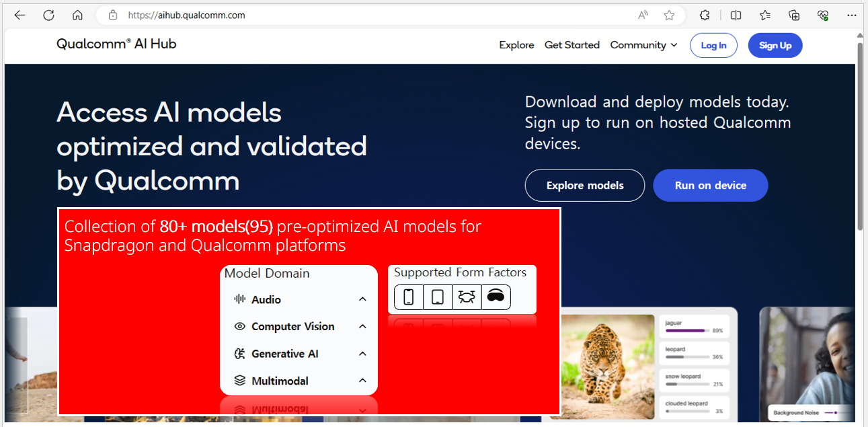Collapse the Computer Vision domain chevron
The width and height of the screenshot is (868, 427).
pos(362,326)
